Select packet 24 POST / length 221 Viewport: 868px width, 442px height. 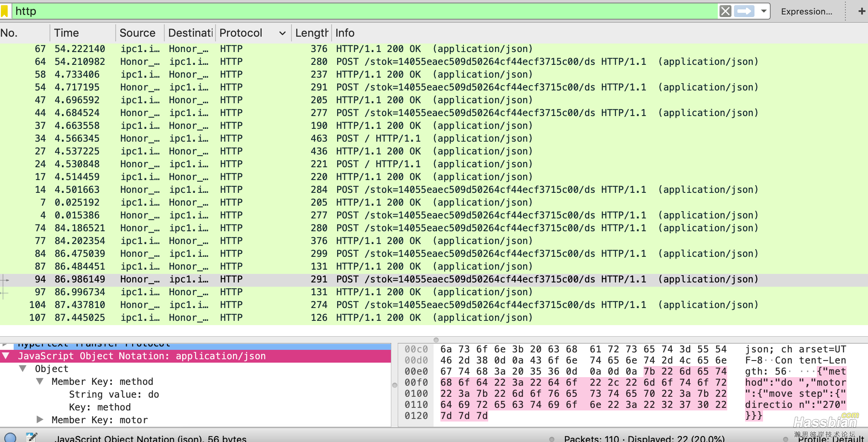434,164
